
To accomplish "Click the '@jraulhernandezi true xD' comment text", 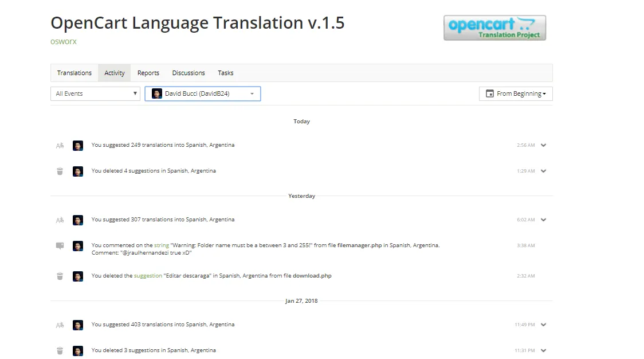I will 156,253.
